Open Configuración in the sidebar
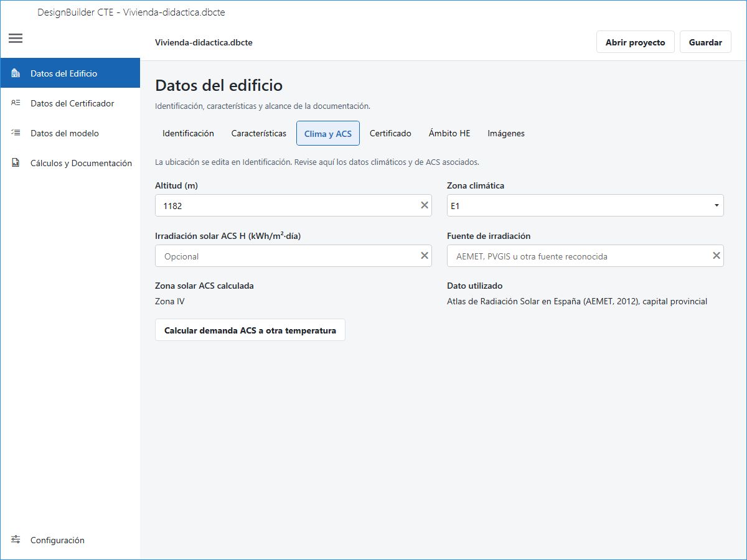The width and height of the screenshot is (747, 560). click(x=70, y=540)
